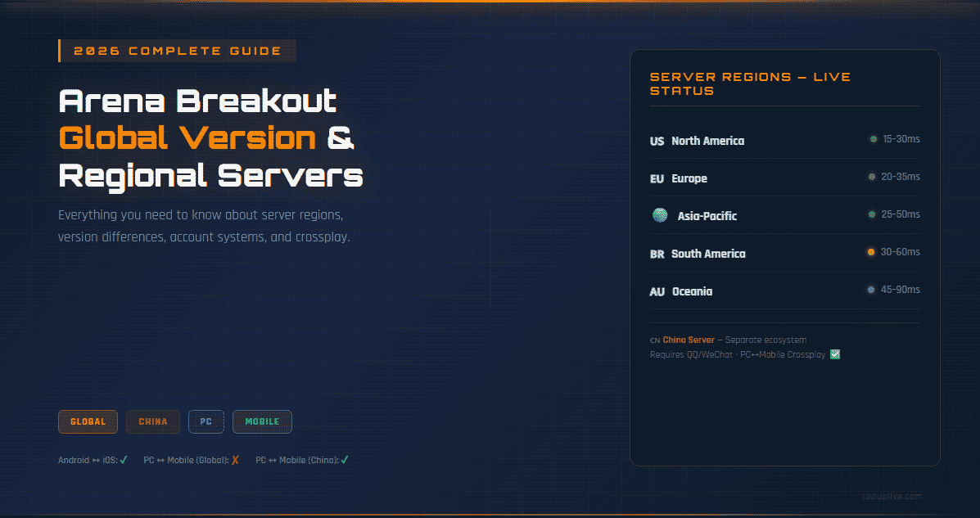Click the orange Global Version heading

tap(187, 138)
